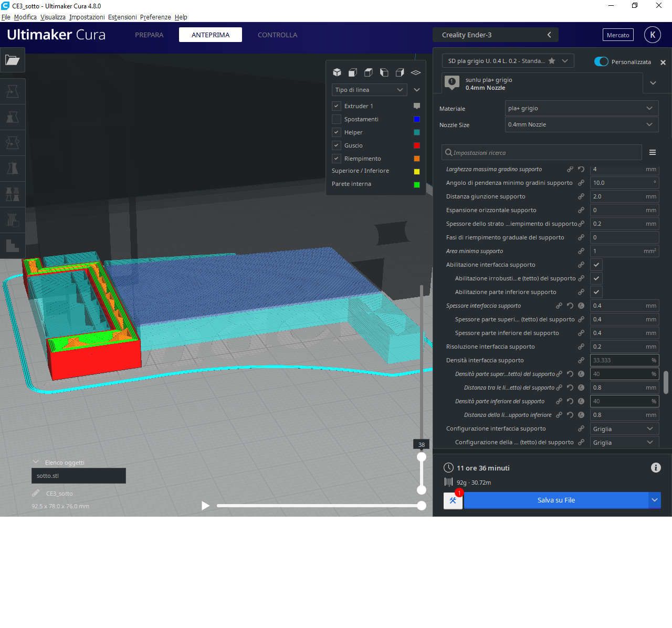
Task: Collapse the legend with chevron beside Tipo di linea
Action: pos(417,90)
